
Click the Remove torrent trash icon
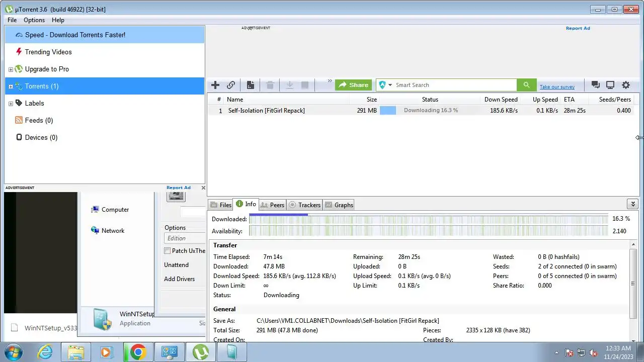270,85
